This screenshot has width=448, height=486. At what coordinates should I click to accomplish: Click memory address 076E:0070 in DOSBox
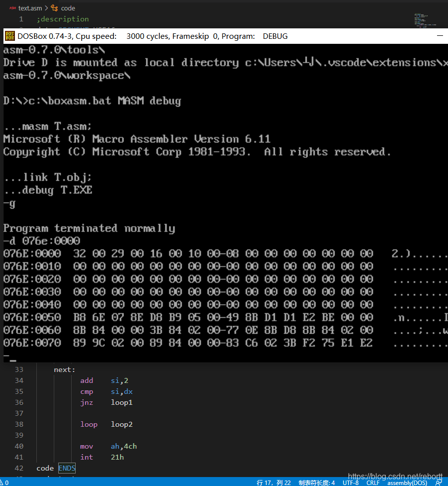(x=32, y=343)
